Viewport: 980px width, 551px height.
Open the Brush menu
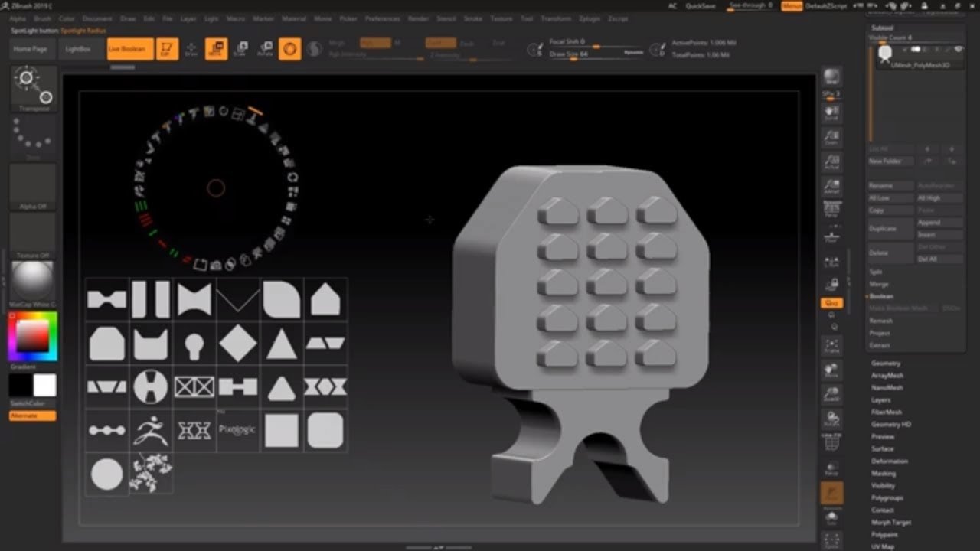pyautogui.click(x=43, y=18)
